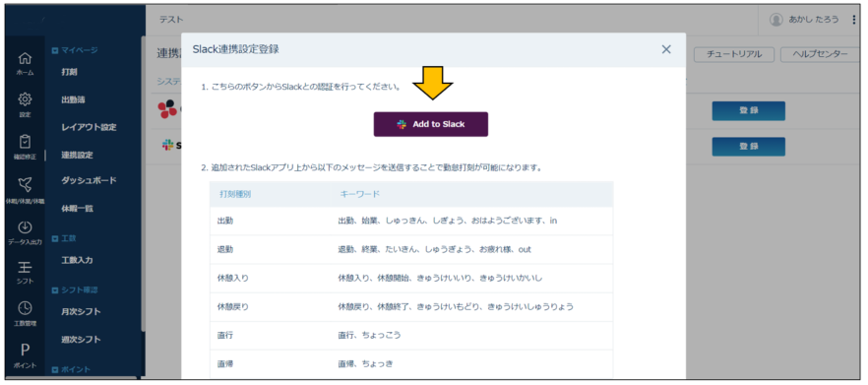Close the Slack連携設定登録 dialog

point(666,49)
